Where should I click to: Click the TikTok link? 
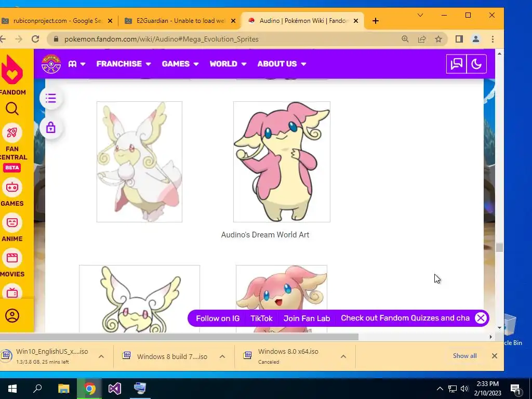261,318
